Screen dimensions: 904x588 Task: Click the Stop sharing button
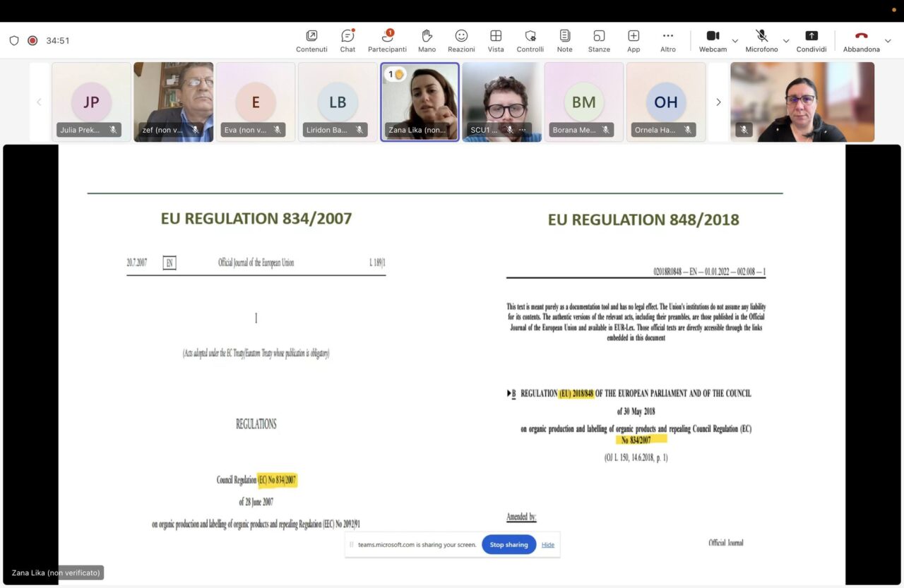tap(509, 544)
